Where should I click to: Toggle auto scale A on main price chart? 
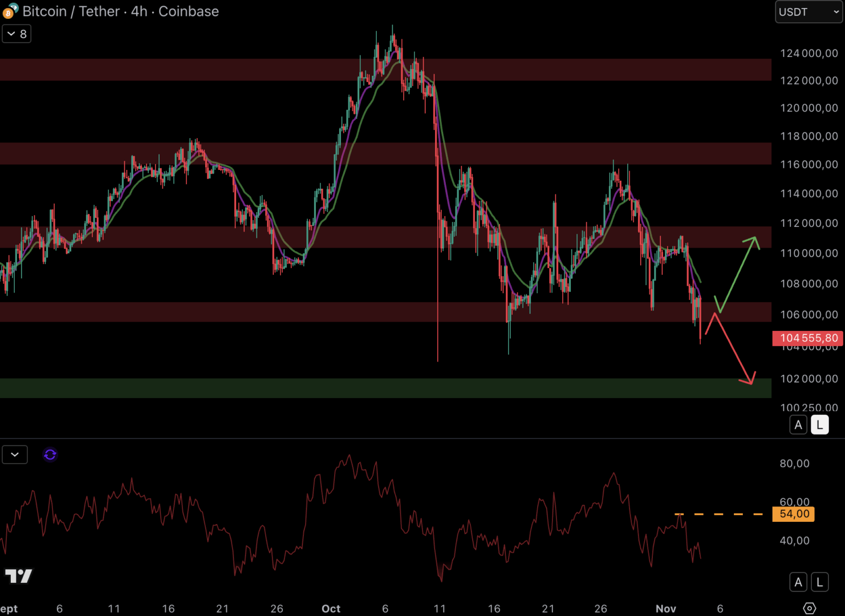(798, 425)
